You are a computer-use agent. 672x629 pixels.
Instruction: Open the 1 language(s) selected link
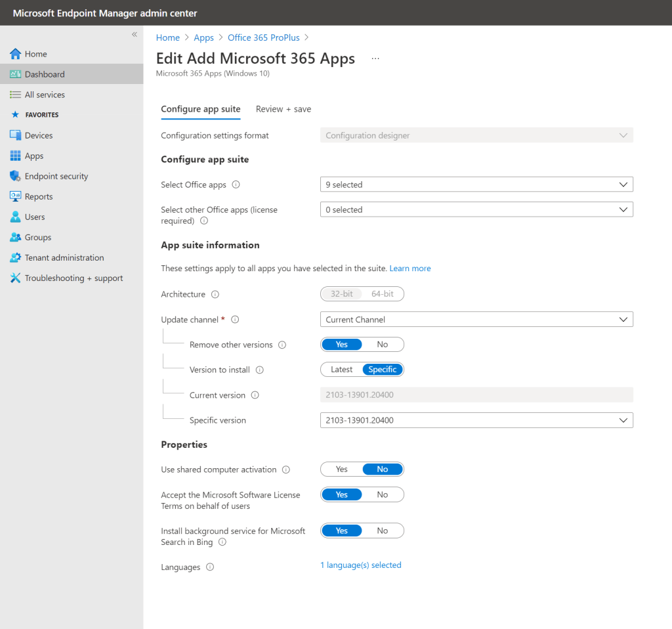(x=360, y=565)
